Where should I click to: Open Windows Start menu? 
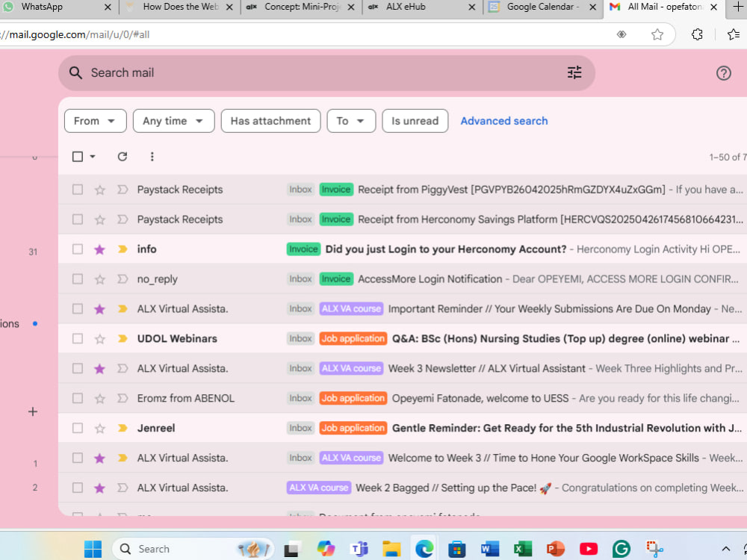click(x=93, y=549)
